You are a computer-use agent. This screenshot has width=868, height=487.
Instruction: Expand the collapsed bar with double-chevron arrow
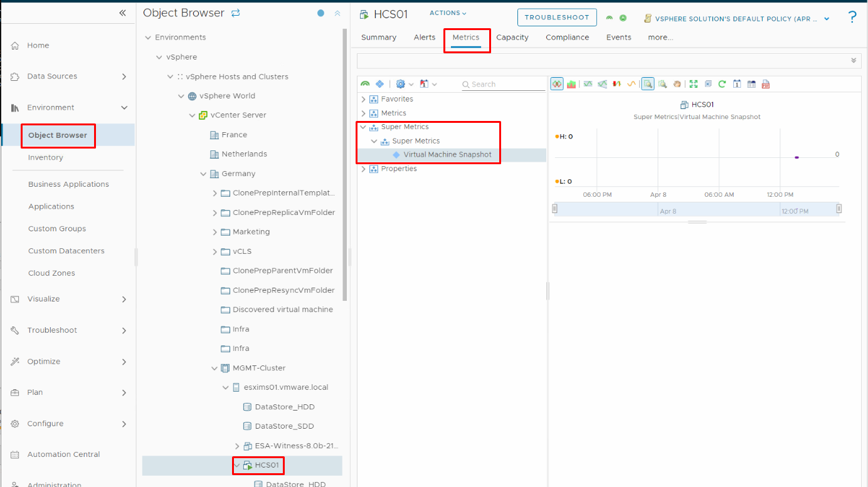tap(853, 60)
